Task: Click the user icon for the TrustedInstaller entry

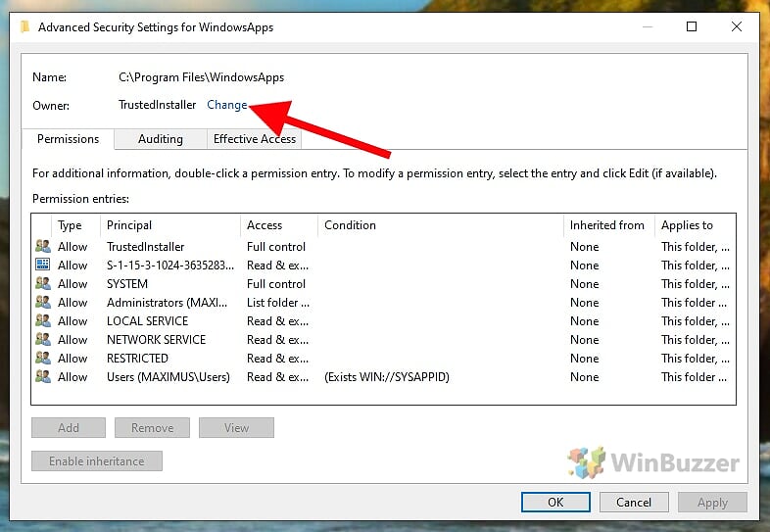Action: point(43,246)
